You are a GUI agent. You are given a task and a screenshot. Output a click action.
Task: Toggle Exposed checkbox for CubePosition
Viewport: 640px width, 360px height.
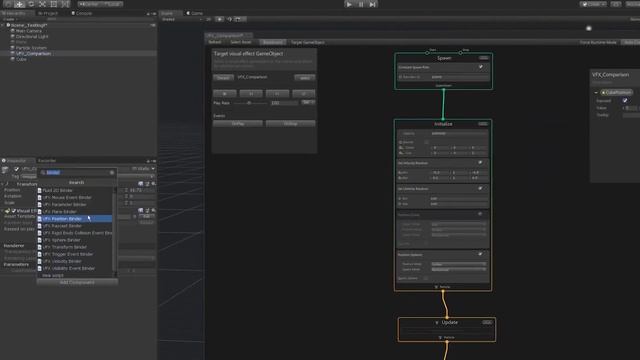click(625, 100)
